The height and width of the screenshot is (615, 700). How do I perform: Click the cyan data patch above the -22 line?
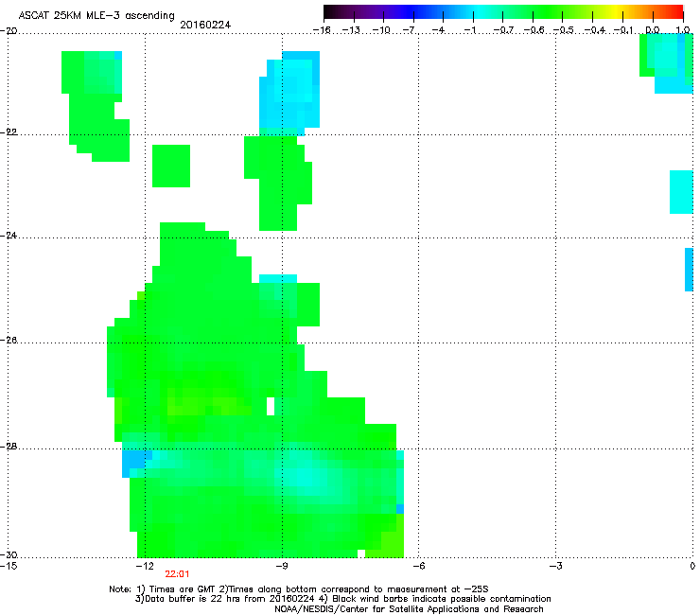pyautogui.click(x=289, y=92)
